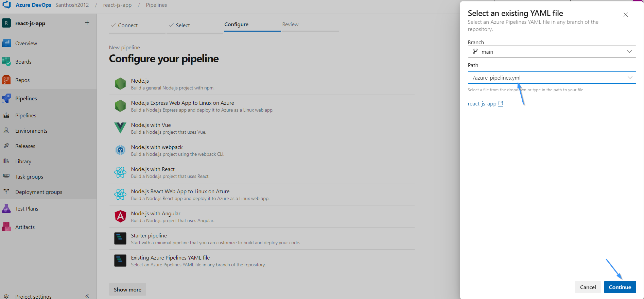
Task: Expand the Path dropdown chevron
Action: point(630,78)
